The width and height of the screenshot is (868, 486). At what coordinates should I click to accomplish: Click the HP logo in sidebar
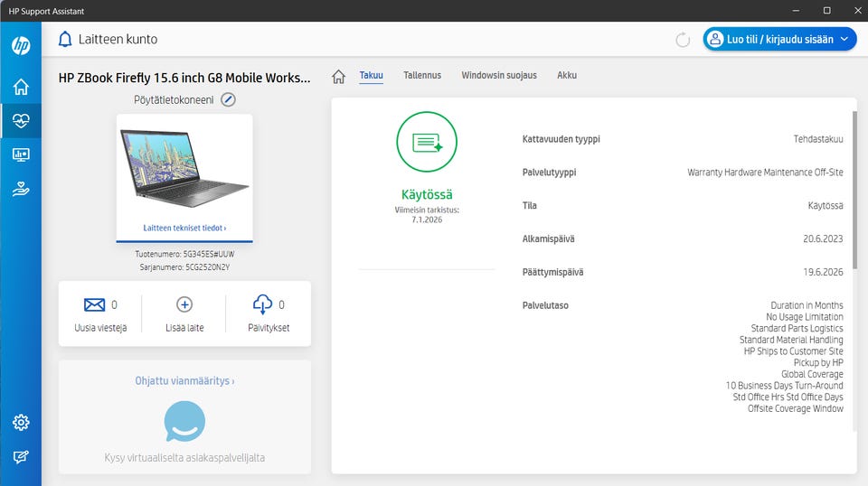pyautogui.click(x=21, y=46)
